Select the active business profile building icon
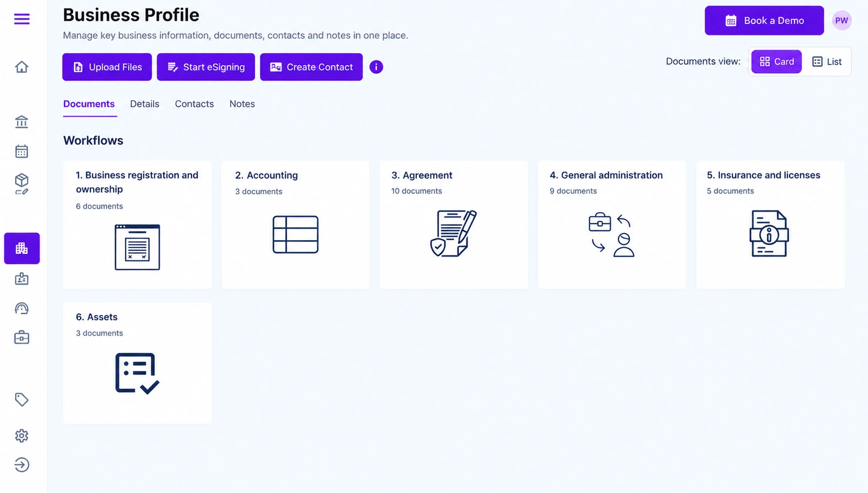The image size is (868, 493). point(22,248)
